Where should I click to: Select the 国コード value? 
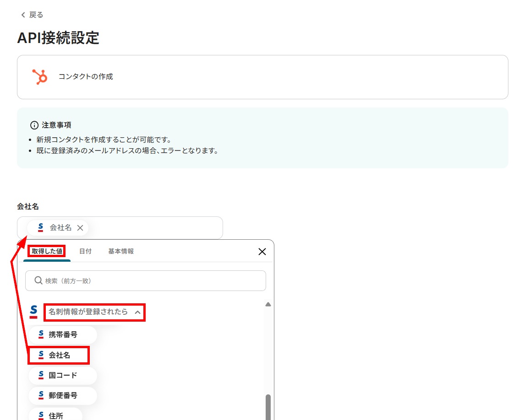(x=62, y=375)
